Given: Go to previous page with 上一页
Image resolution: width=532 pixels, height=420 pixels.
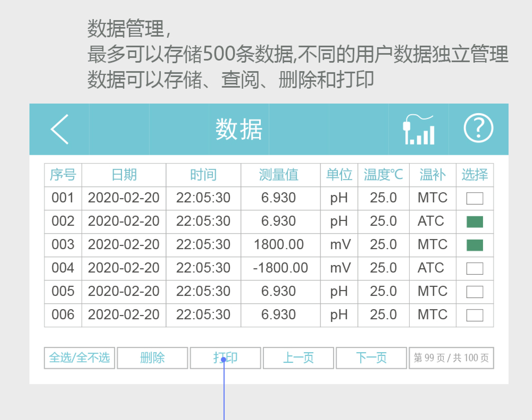Looking at the screenshot, I should click(298, 358).
